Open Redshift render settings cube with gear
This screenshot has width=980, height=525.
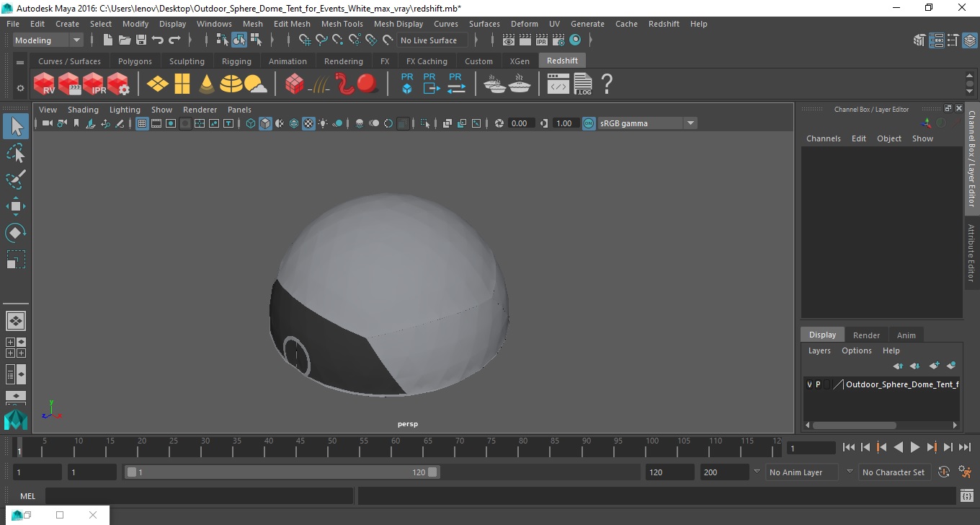coord(119,84)
